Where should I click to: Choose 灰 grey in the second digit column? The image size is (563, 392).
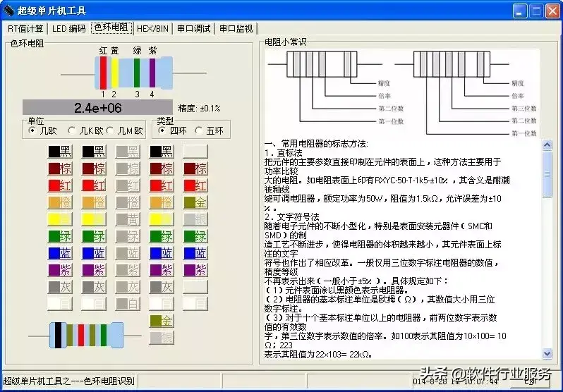pos(94,287)
